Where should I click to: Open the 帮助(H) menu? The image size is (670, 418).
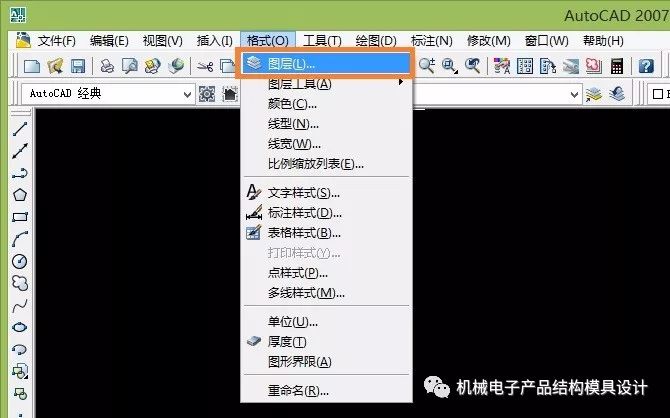click(603, 41)
